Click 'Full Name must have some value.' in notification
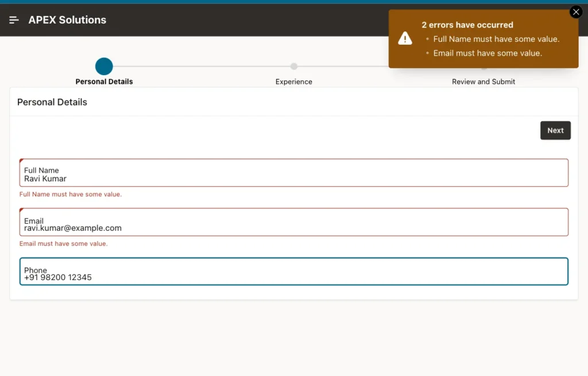 (x=496, y=39)
